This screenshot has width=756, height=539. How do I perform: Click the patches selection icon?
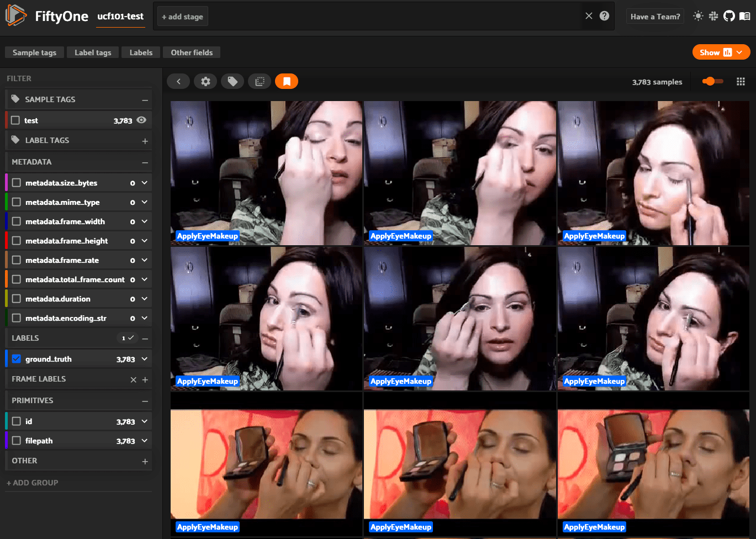[x=260, y=82]
